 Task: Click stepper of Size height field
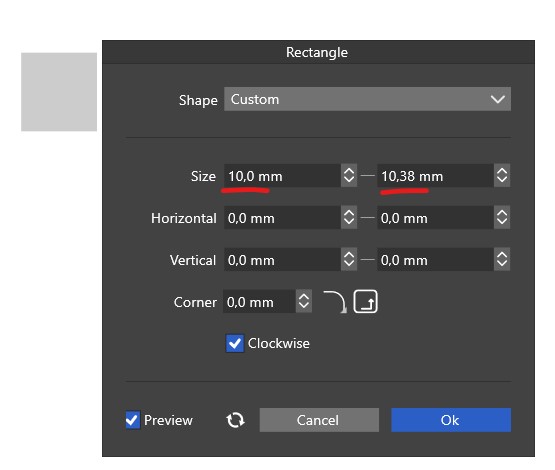click(502, 176)
